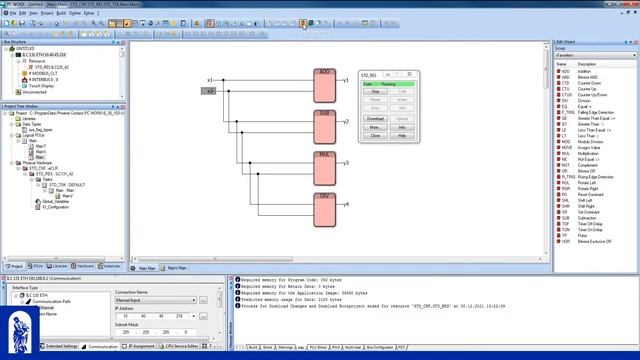Select Unconnected in Bus Structure
Image resolution: width=640 pixels, height=360 pixels.
click(x=34, y=92)
